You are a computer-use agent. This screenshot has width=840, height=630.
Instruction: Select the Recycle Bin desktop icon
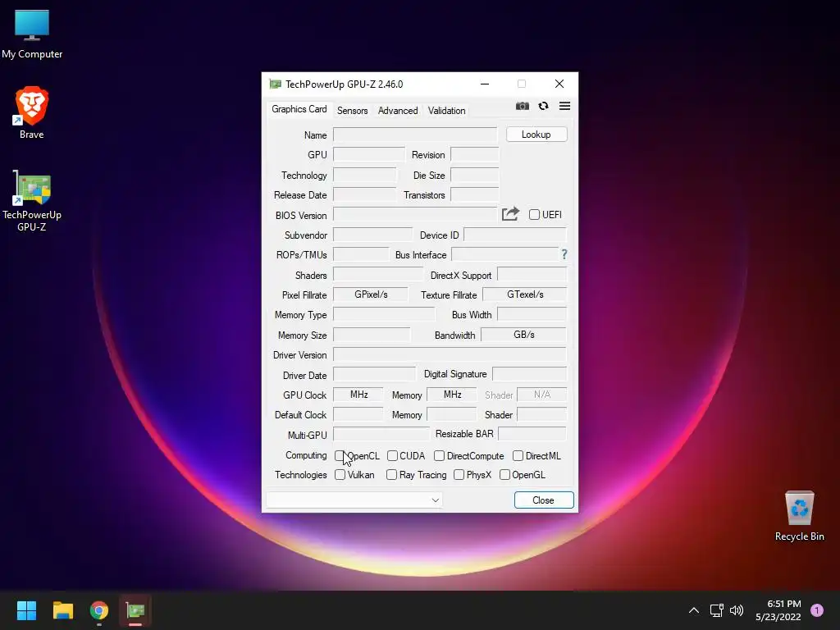point(799,516)
